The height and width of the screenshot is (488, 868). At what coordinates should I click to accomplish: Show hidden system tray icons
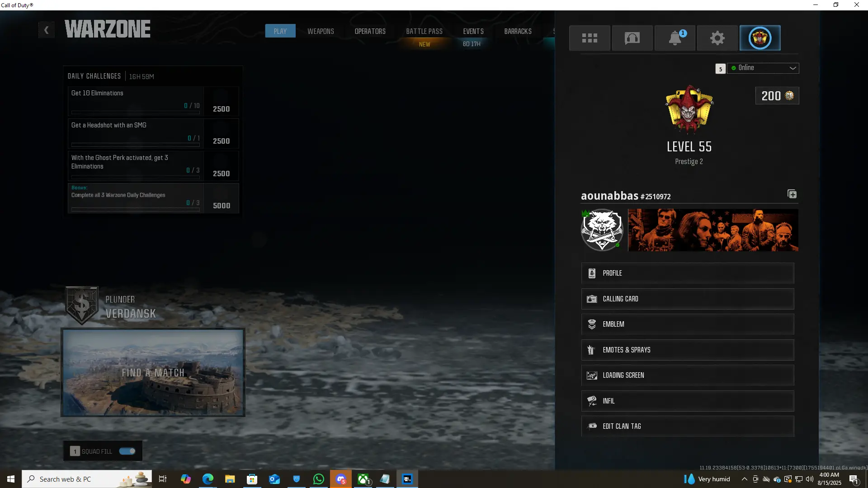744,479
